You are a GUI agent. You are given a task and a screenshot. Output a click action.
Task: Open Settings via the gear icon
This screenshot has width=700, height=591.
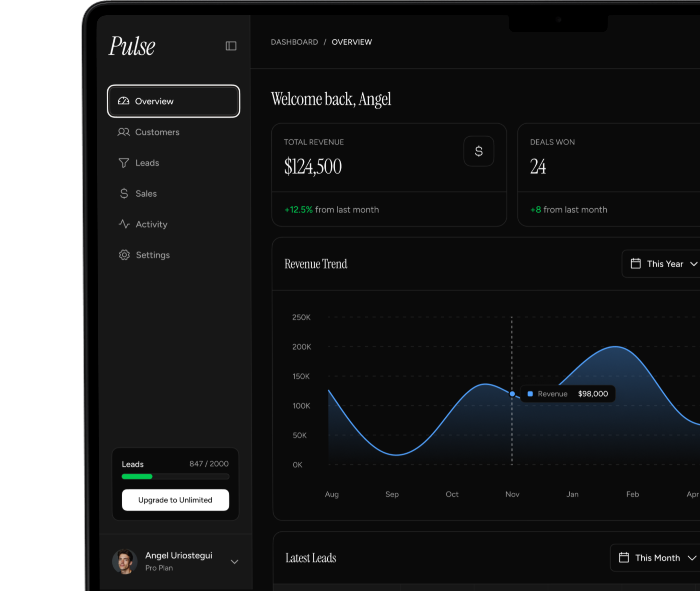124,255
